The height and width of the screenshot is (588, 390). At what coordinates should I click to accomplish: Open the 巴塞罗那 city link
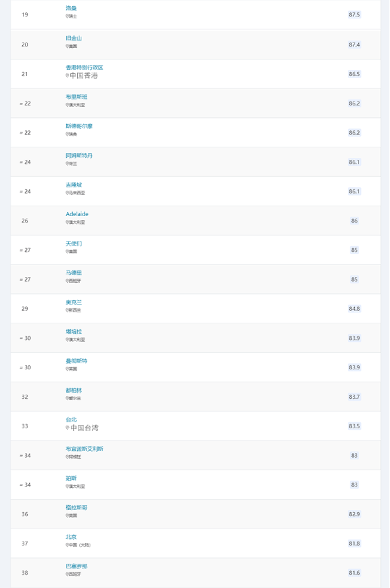[x=77, y=566]
